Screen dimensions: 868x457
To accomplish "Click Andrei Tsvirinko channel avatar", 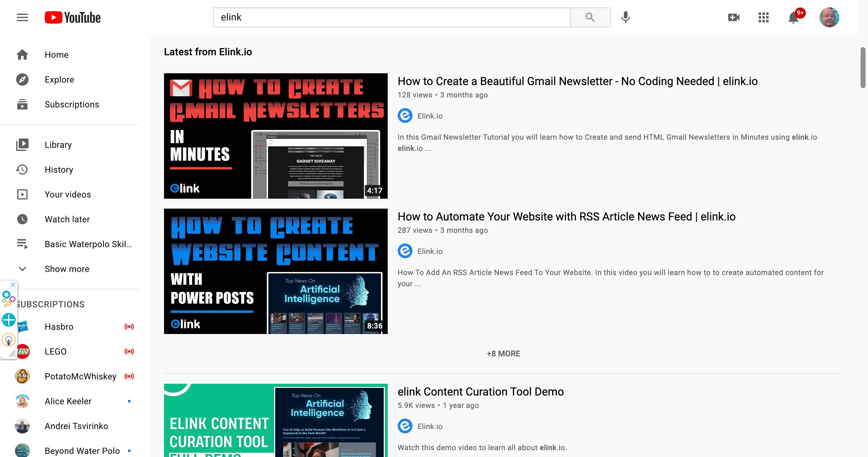I will click(x=22, y=426).
